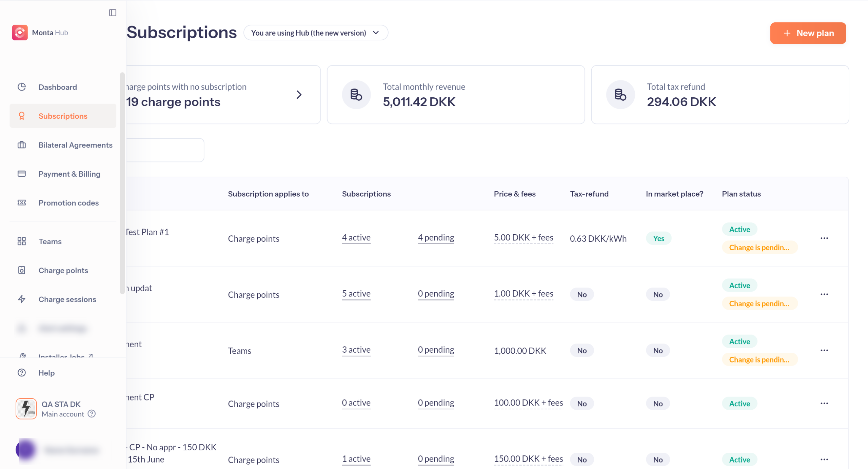Image resolution: width=868 pixels, height=469 pixels.
Task: Click the Promotion codes ticket icon
Action: pyautogui.click(x=22, y=202)
